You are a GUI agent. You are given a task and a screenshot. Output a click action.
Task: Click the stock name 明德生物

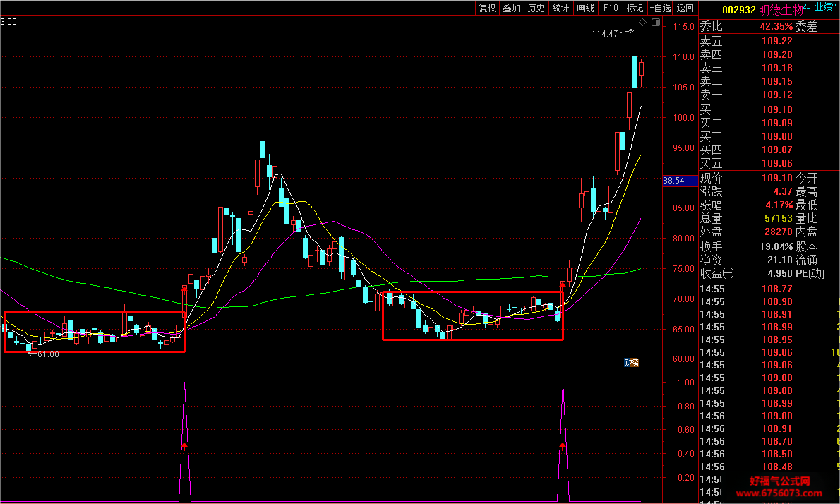[x=781, y=10]
